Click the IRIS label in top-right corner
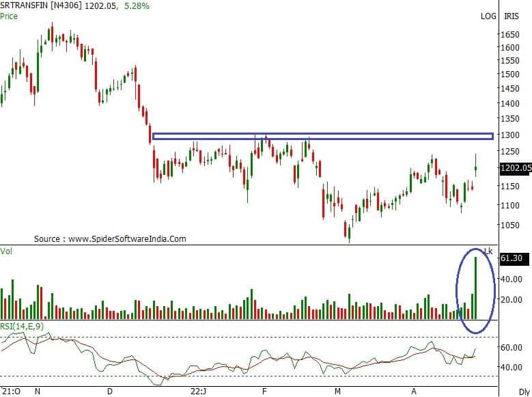The width and height of the screenshot is (532, 397). click(x=511, y=16)
